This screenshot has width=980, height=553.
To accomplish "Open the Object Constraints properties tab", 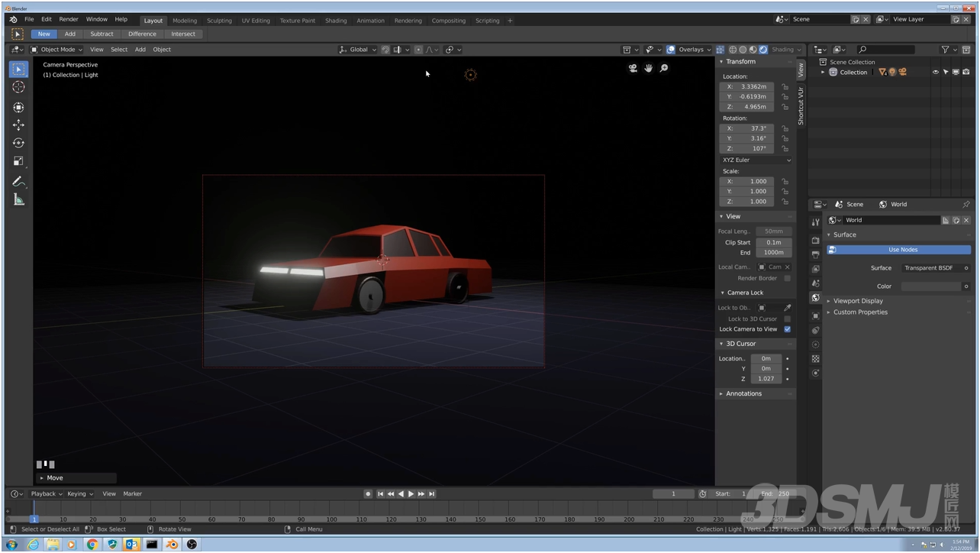I will 815,330.
